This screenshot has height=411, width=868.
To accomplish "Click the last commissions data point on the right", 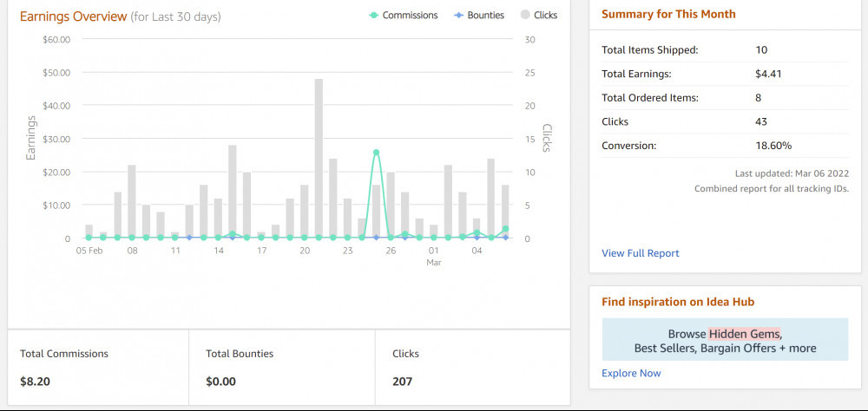I will pos(505,229).
